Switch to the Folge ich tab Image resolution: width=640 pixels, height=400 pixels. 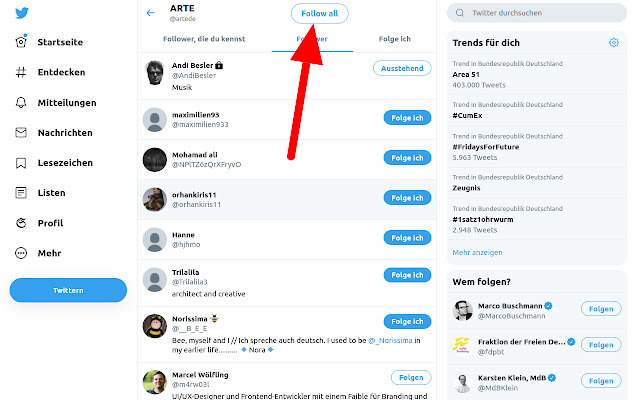coord(394,39)
